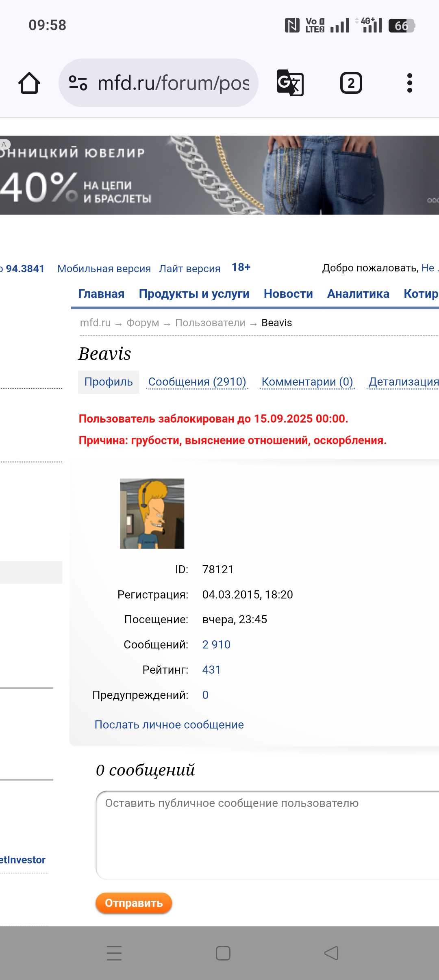
Task: Switch to Мобильная версия
Action: coord(104,269)
